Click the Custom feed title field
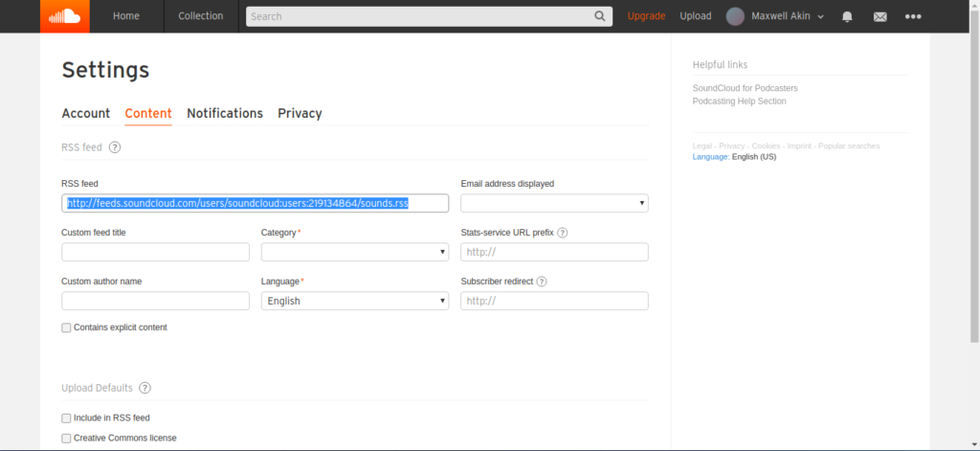This screenshot has width=980, height=451. (155, 252)
